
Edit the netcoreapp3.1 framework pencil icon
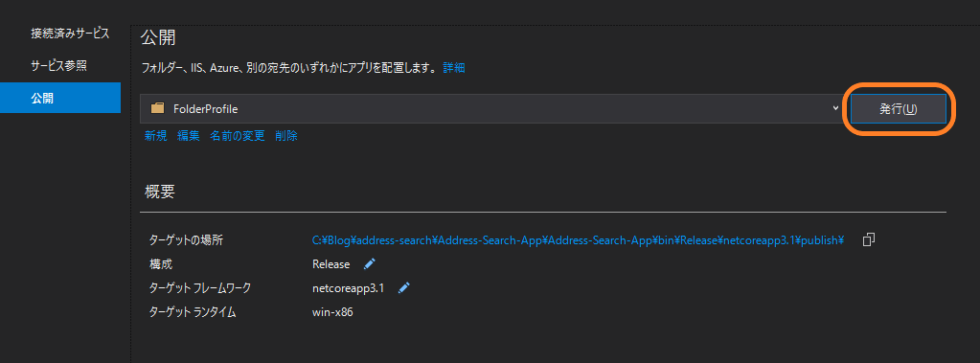tap(404, 288)
